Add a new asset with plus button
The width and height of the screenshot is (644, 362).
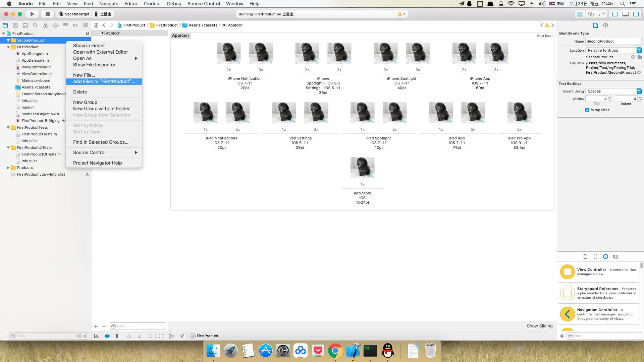pyautogui.click(x=96, y=326)
